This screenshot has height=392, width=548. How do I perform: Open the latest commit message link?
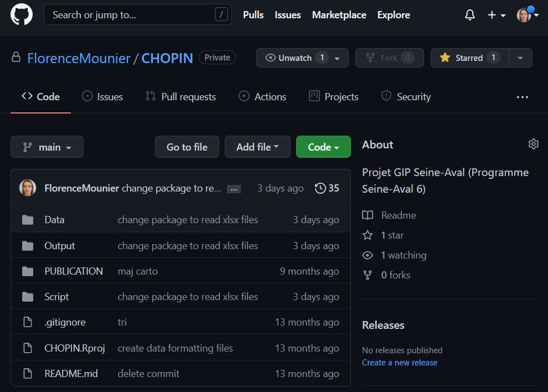coord(171,188)
